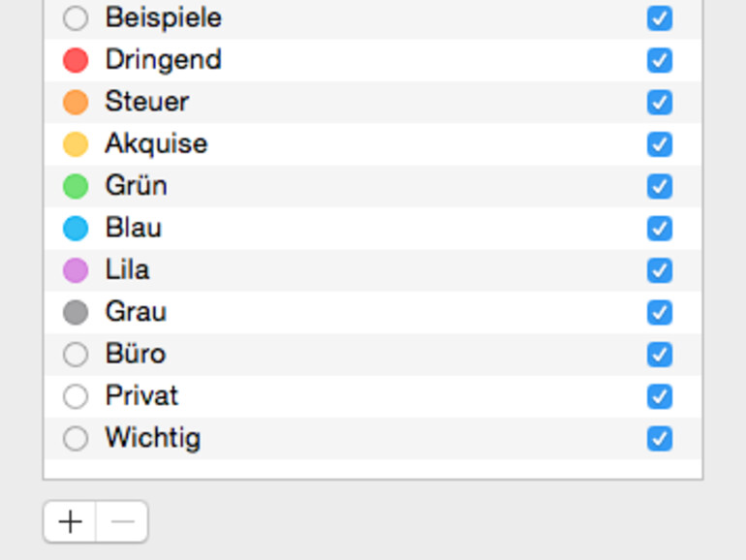The image size is (746, 560).
Task: Click the orange Steuer tag color dot
Action: [x=76, y=102]
